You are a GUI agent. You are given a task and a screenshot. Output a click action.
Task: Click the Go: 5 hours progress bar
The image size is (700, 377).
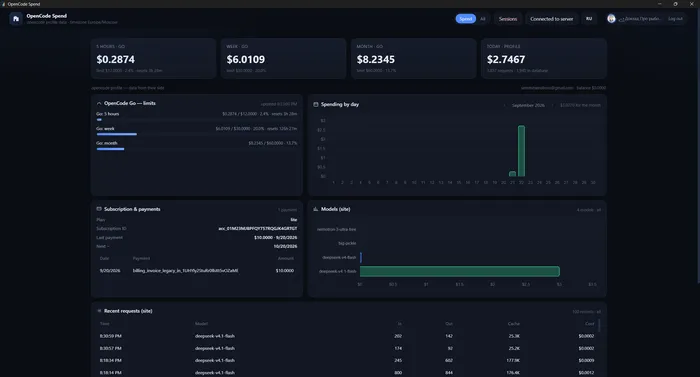tap(196, 120)
